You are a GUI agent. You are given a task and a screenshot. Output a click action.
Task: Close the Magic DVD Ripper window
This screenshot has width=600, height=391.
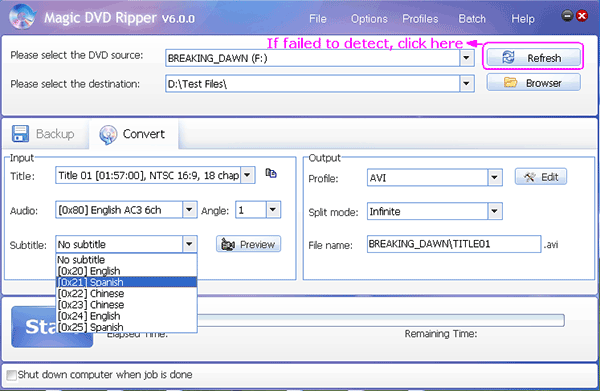coord(582,16)
